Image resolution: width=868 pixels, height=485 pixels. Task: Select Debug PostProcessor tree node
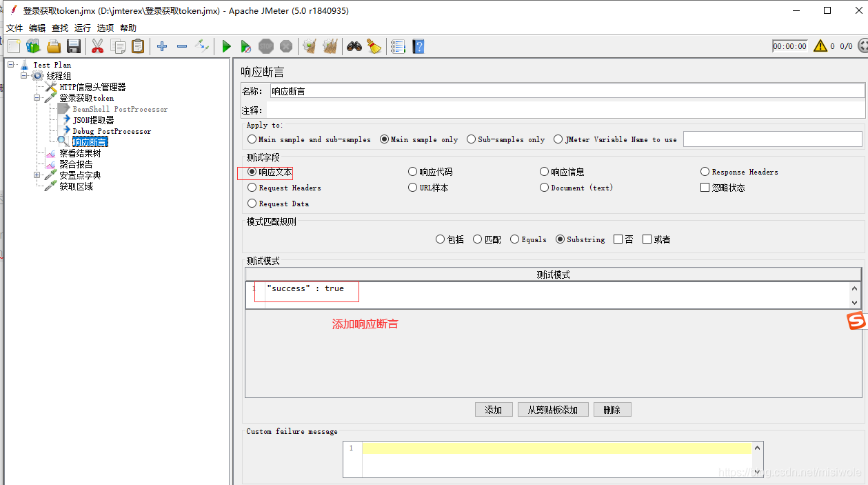[112, 131]
